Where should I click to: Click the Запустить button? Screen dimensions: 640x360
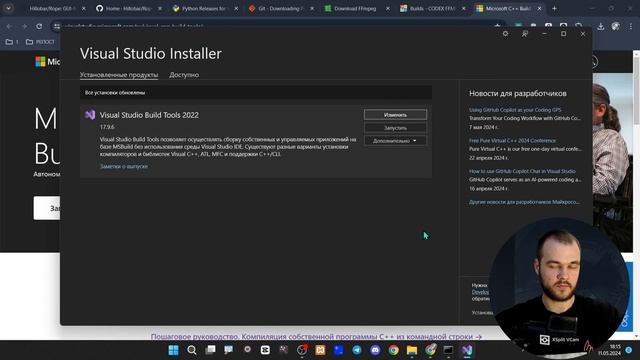396,128
